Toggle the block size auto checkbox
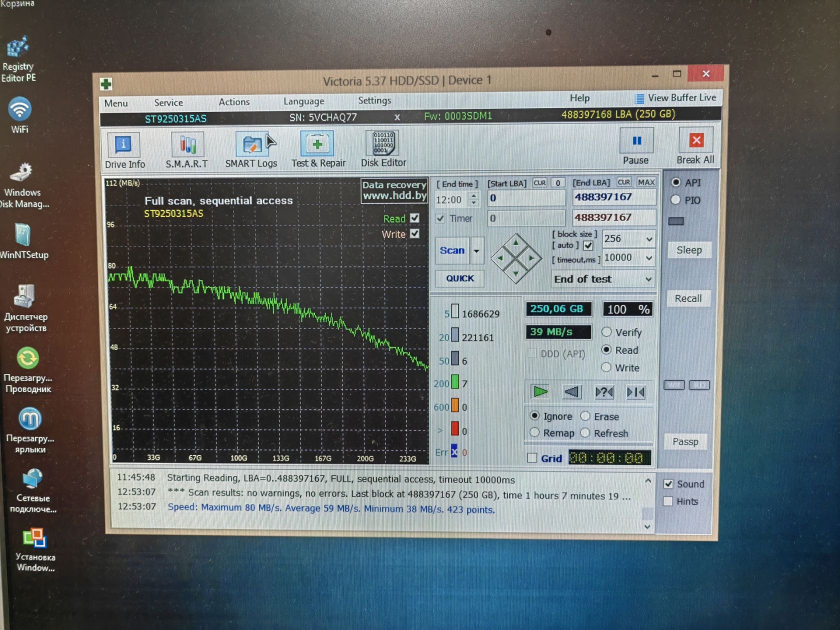The image size is (840, 630). (x=588, y=245)
